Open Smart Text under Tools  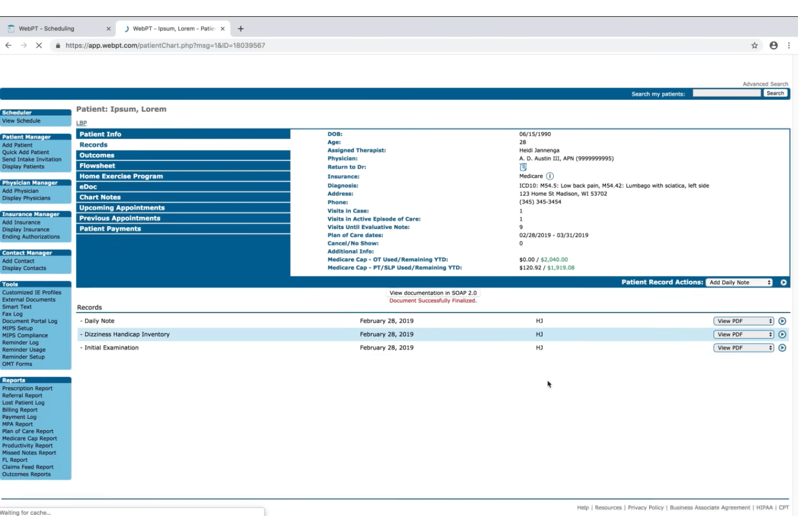[17, 307]
